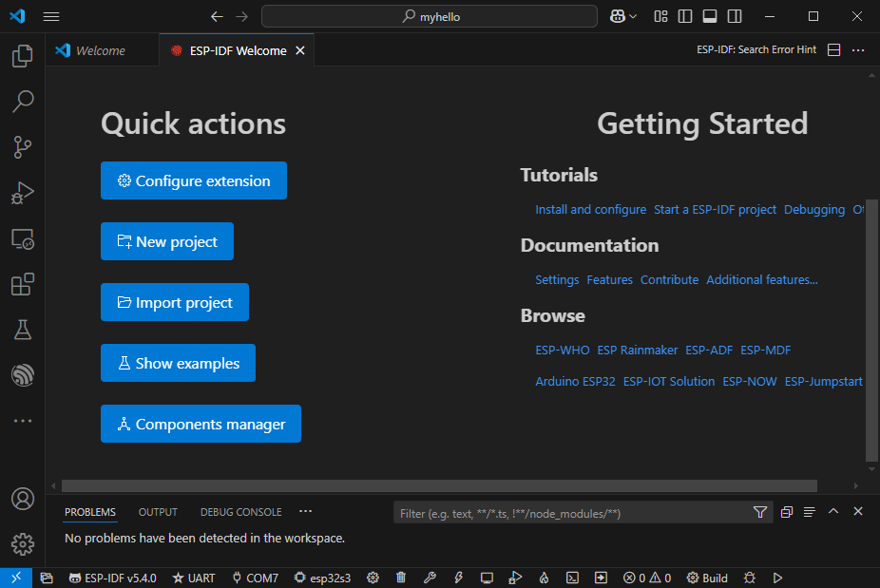This screenshot has width=880, height=588.
Task: Open Remote Explorer view
Action: pos(23,239)
